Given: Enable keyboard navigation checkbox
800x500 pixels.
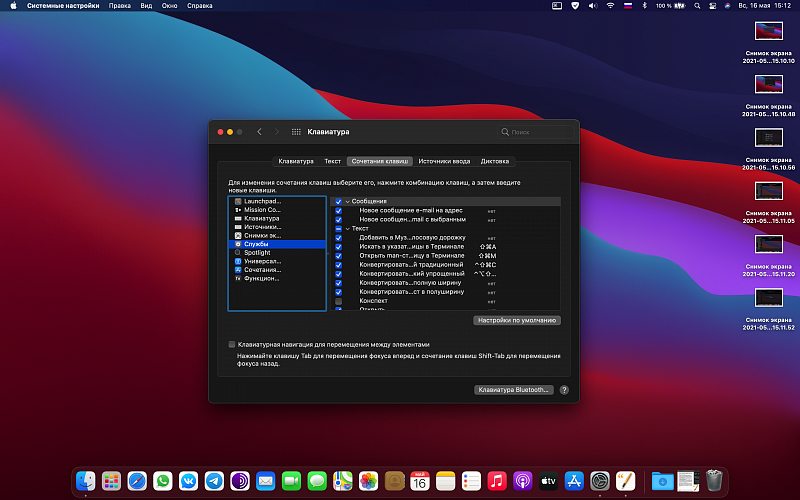Looking at the screenshot, I should [x=232, y=343].
